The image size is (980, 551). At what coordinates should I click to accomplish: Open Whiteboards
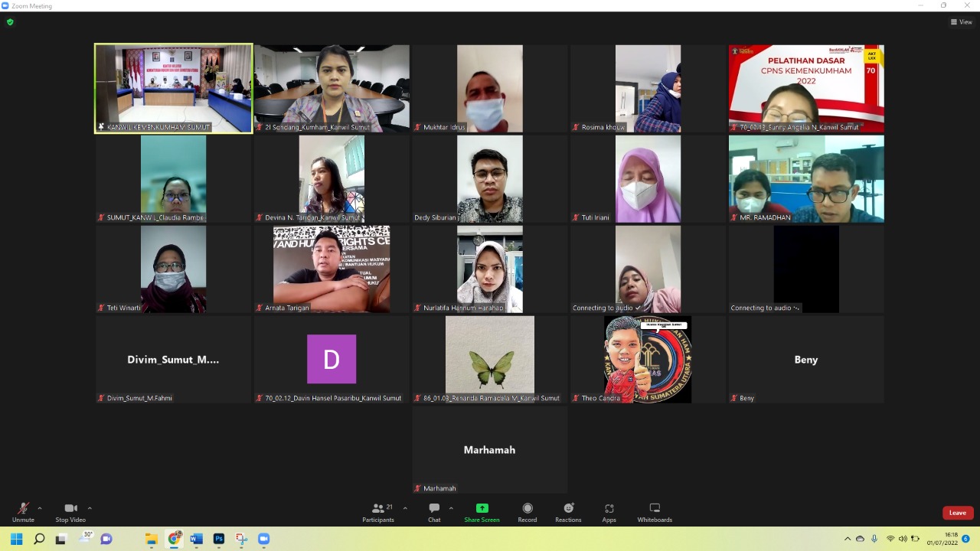coord(655,511)
